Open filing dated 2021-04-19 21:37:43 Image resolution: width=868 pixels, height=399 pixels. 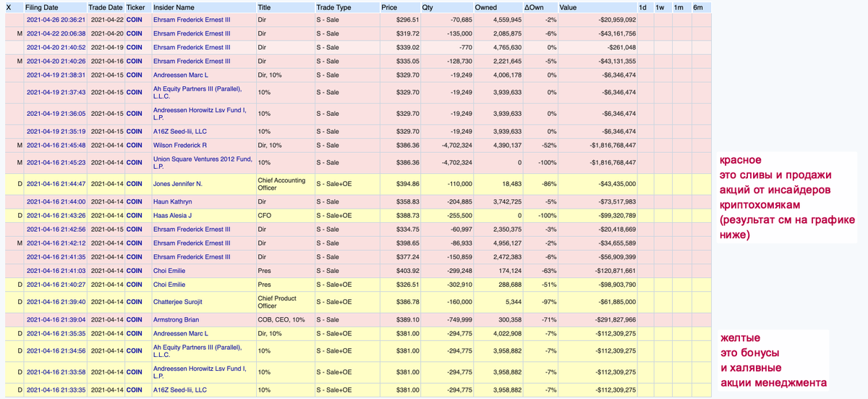pyautogui.click(x=56, y=92)
